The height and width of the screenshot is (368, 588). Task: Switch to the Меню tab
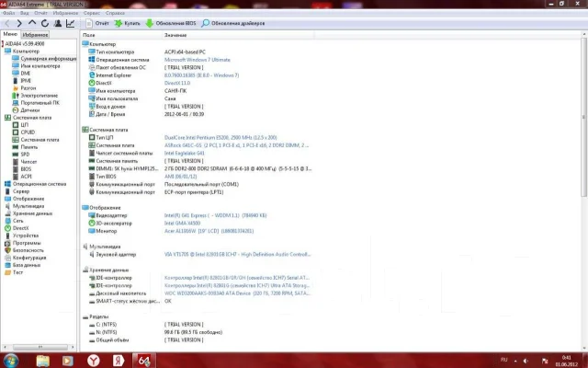[x=10, y=34]
